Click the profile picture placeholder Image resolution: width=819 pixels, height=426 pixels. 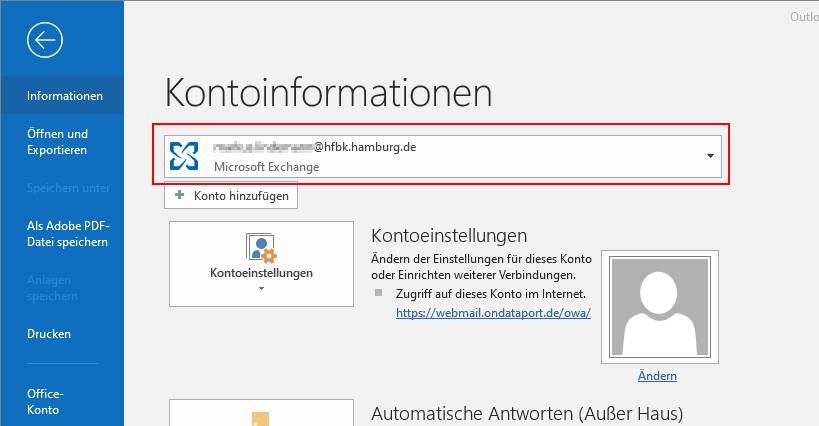[x=660, y=306]
